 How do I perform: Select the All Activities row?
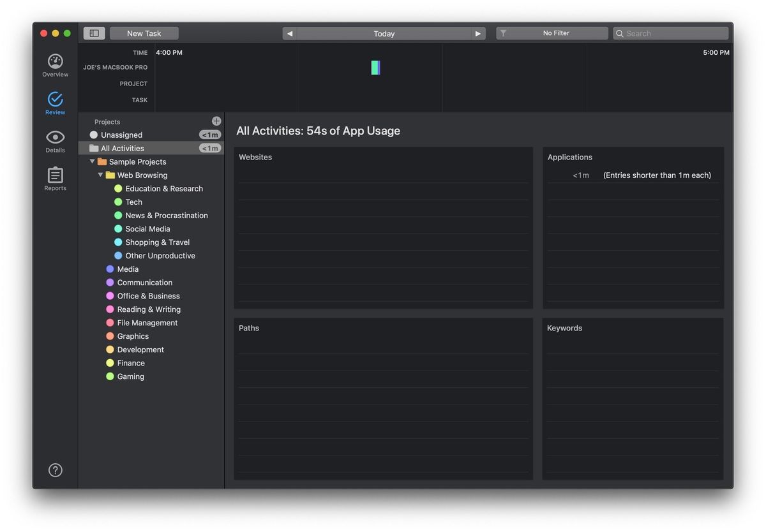(151, 148)
